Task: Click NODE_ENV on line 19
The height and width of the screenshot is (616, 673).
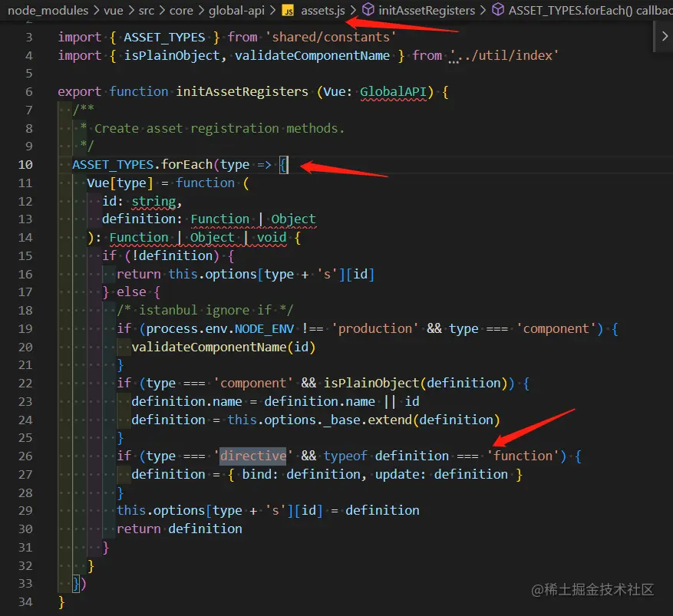Action: [x=265, y=328]
